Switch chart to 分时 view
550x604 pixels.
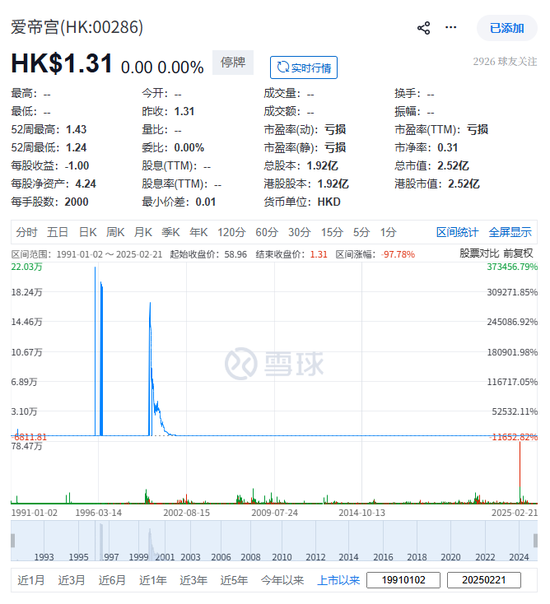(27, 232)
